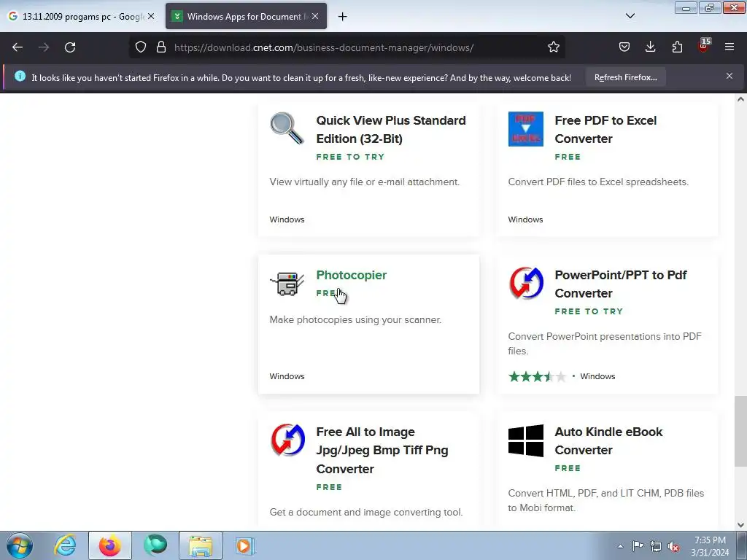This screenshot has height=560, width=747.
Task: Close the Google search tab
Action: 151,16
